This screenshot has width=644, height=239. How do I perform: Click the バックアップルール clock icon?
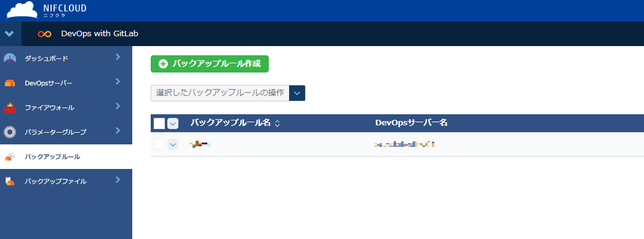[10, 157]
